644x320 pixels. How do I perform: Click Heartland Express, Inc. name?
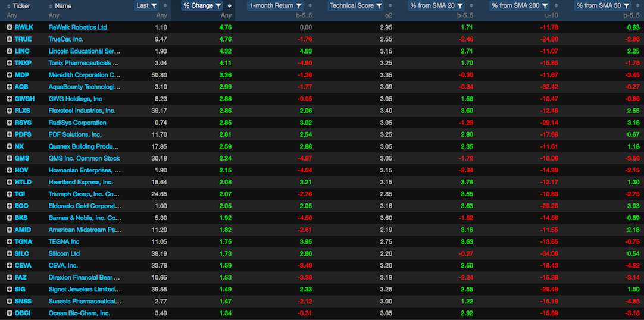click(x=81, y=182)
